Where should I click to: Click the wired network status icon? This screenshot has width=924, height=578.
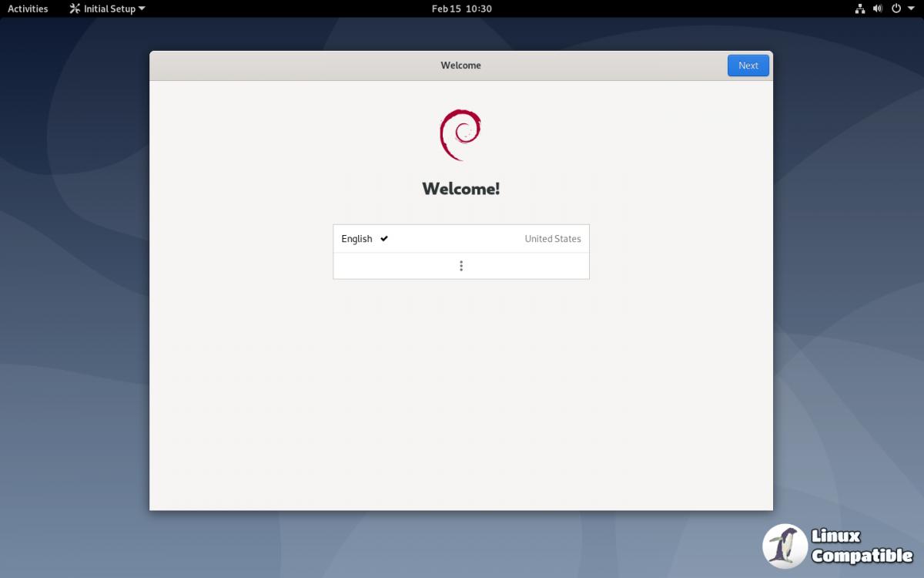pyautogui.click(x=860, y=8)
